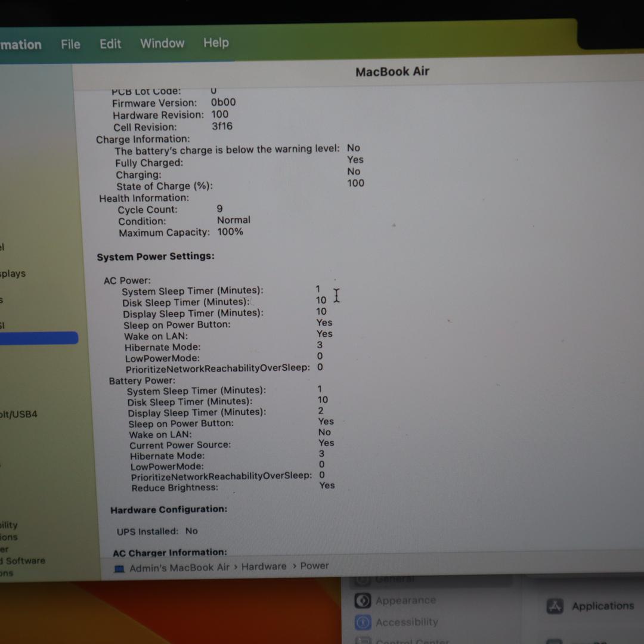The height and width of the screenshot is (644, 644).
Task: Select the highlighted Power sidebar row
Action: point(39,338)
